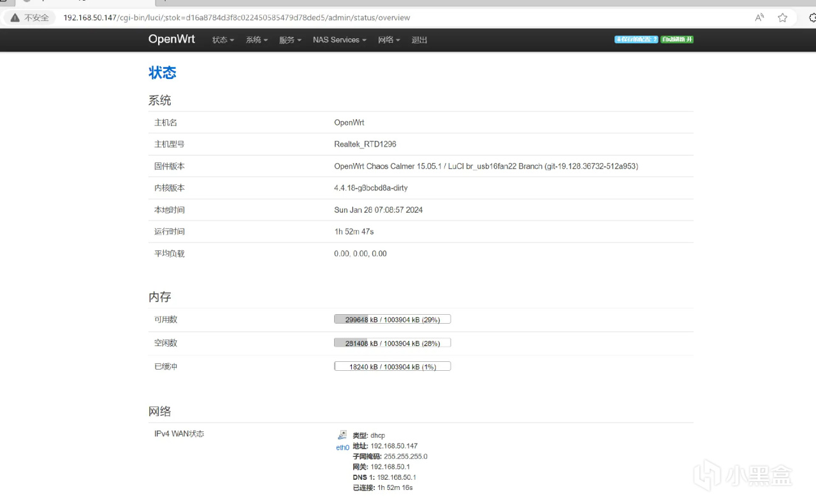Click 退出 to log out
816x504 pixels.
[419, 40]
